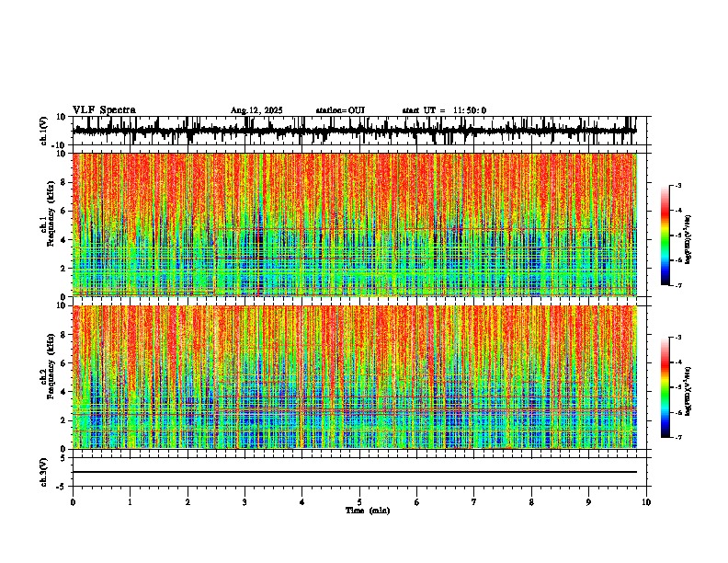This screenshot has width=728, height=563.
Task: Click the "8" tick on the time axis
Action: click(531, 502)
